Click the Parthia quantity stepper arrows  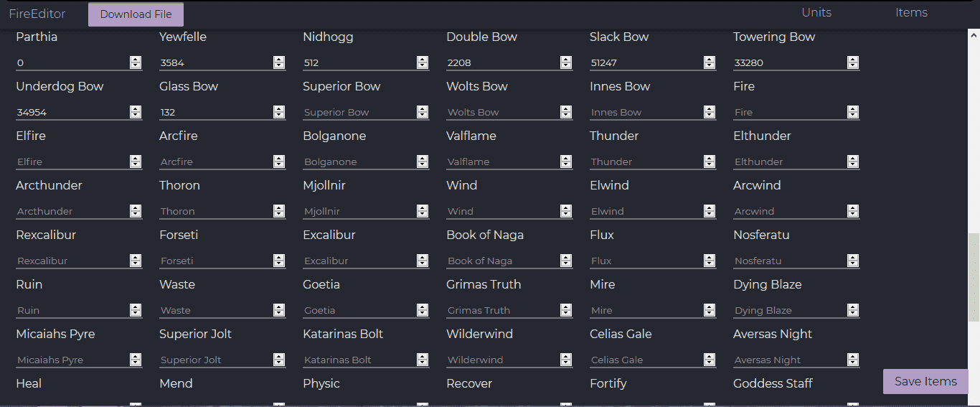pos(136,62)
